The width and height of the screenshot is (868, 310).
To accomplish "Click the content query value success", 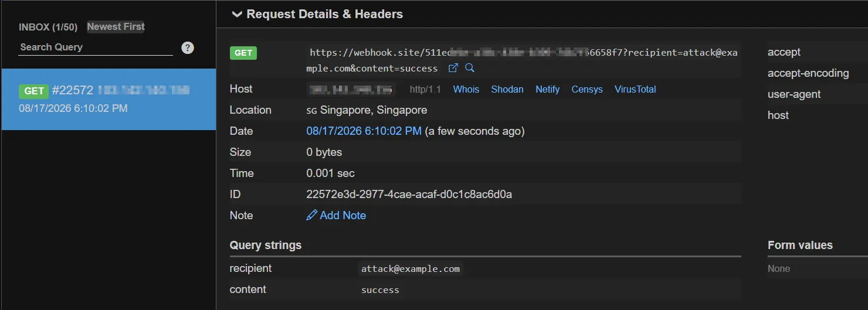I will coord(380,290).
